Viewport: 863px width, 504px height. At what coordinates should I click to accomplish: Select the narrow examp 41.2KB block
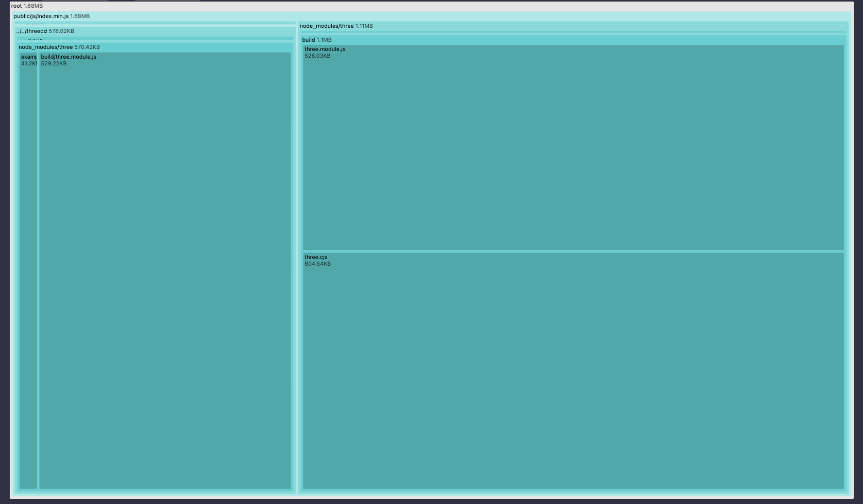coord(28,270)
